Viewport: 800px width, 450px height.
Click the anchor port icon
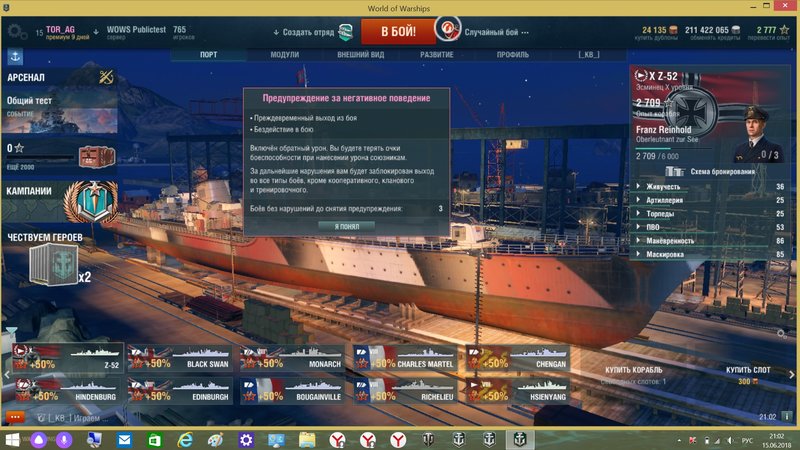point(15,57)
